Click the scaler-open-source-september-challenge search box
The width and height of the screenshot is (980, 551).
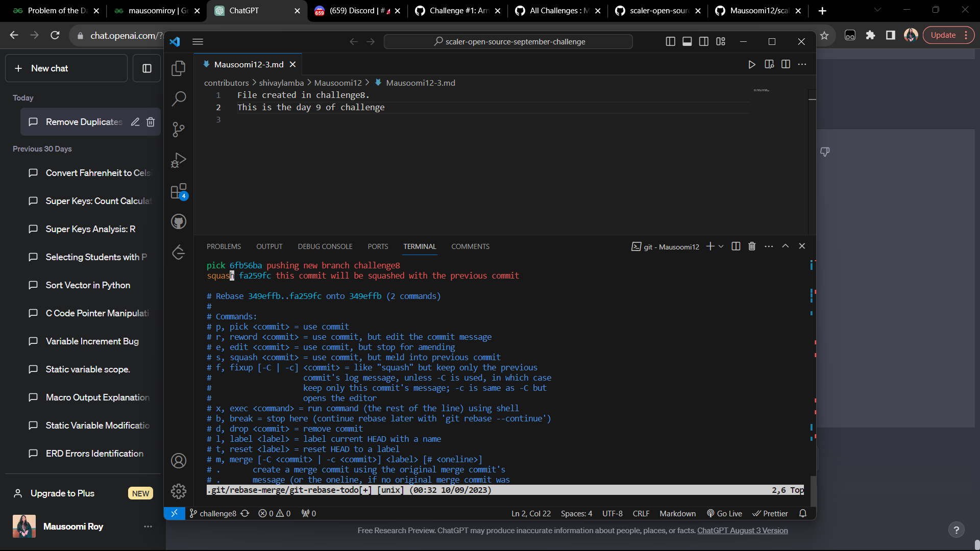click(x=509, y=41)
